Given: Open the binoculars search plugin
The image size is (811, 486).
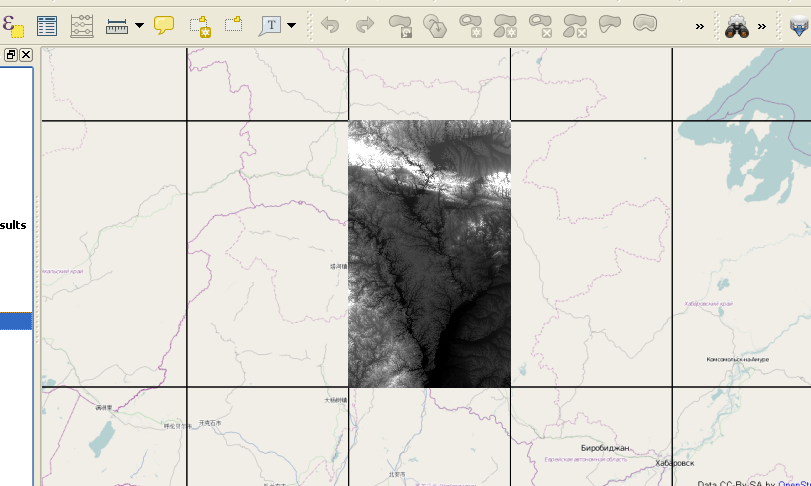Looking at the screenshot, I should 737,26.
